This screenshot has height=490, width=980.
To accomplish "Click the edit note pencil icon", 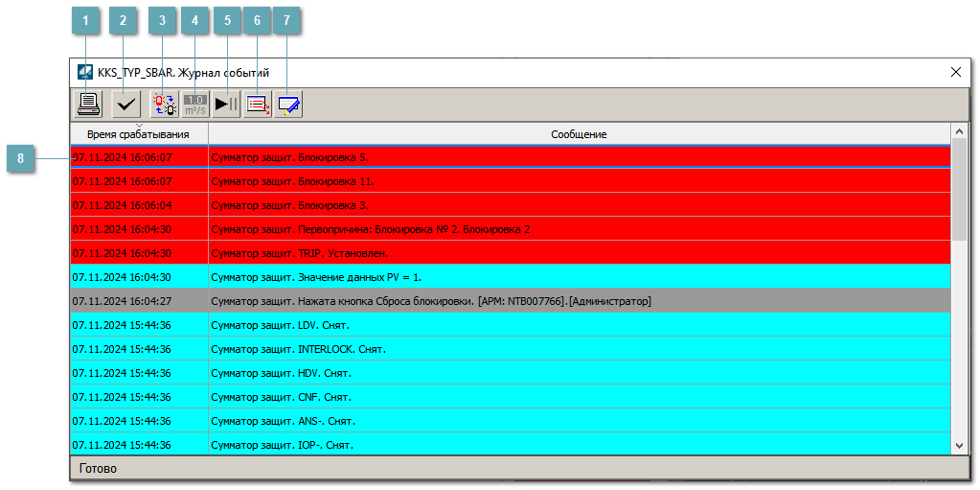I will pos(288,104).
